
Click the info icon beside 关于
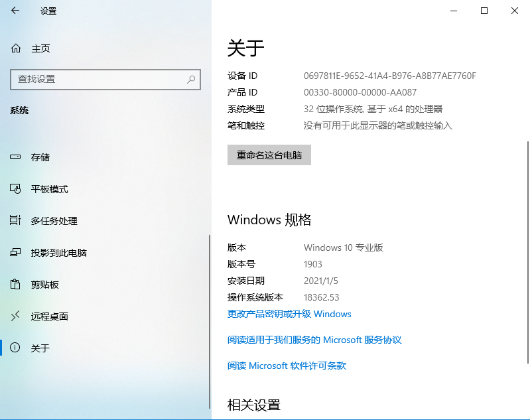pyautogui.click(x=15, y=348)
